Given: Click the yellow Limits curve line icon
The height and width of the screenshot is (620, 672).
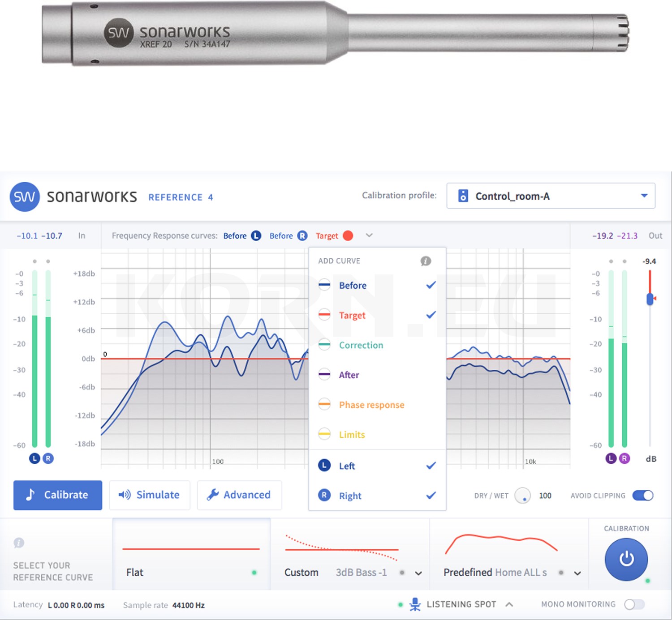Looking at the screenshot, I should pos(324,434).
